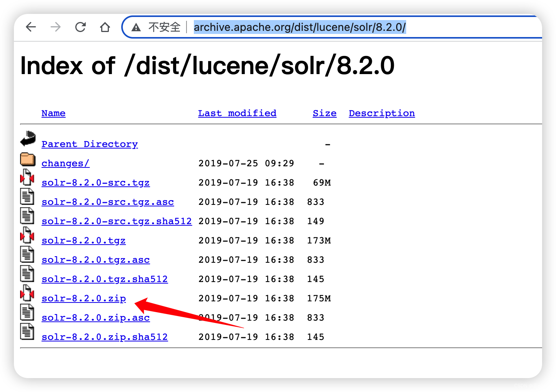Viewport: 556px width, 392px height.
Task: Click the 149 size value
Action: point(316,221)
